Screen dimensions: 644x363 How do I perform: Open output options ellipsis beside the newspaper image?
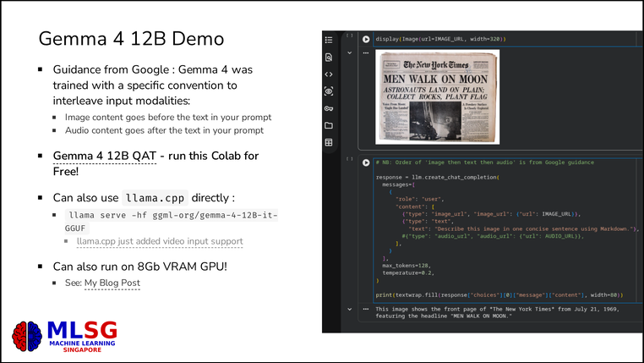[x=366, y=52]
